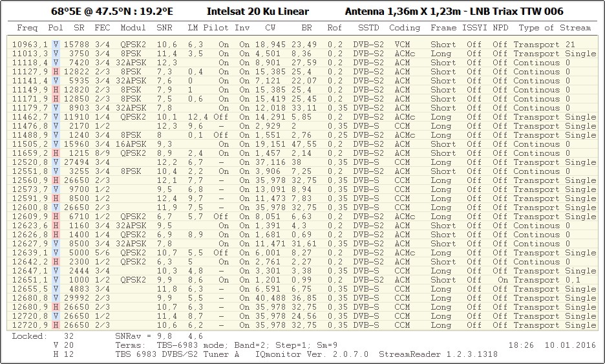Screen dimensions: 605x364
Task: Click the ISSYI column header
Action: pyautogui.click(x=474, y=28)
